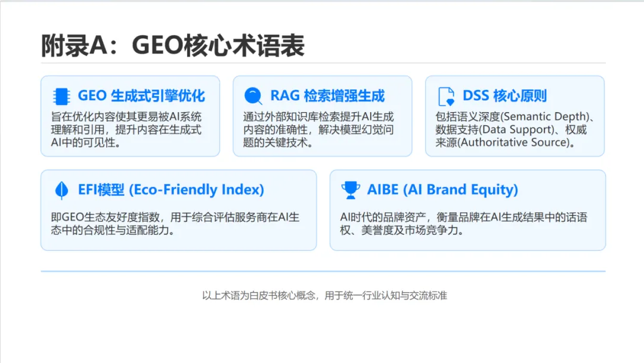644x363 pixels.
Task: Select the EFI模型 (Eco-Friendly Index) heading
Action: coord(171,190)
